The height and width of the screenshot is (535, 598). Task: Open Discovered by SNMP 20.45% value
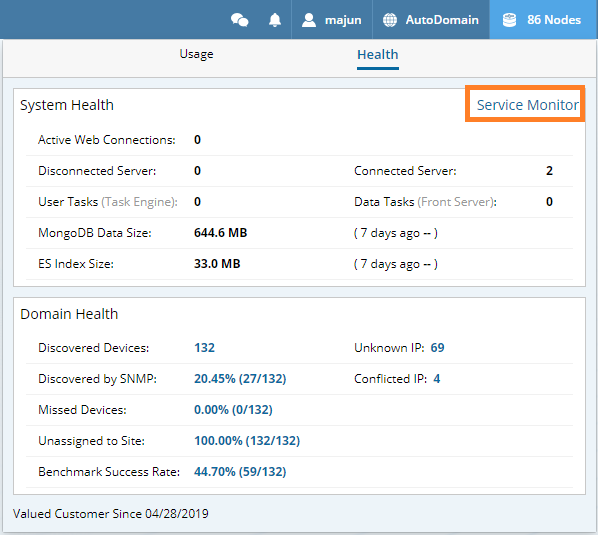point(240,379)
